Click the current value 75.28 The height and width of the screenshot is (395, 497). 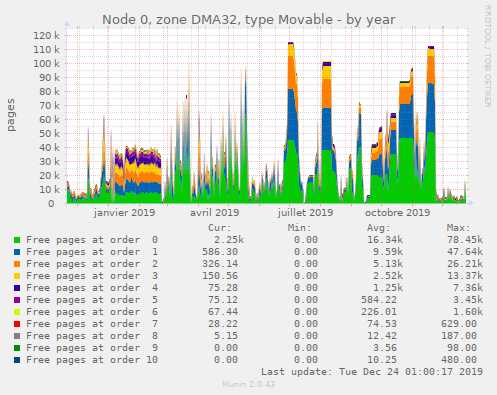tap(223, 288)
